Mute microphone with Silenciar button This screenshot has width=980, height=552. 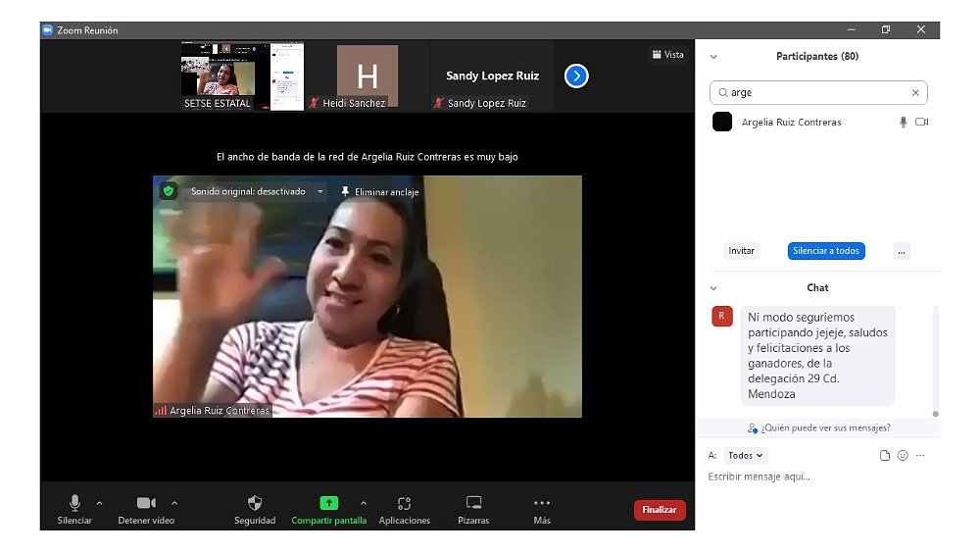74,503
